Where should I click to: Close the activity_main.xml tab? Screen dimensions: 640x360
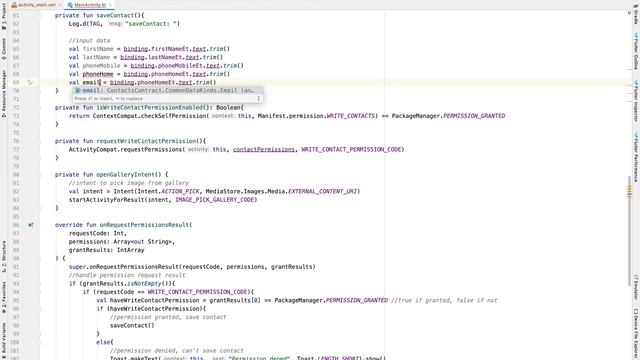[60, 5]
